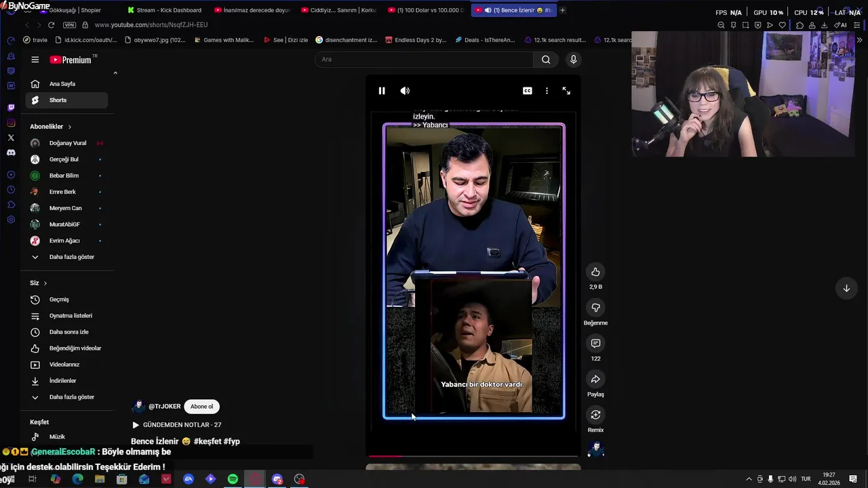Open Twitch in browser sidebar
Viewport: 868px width, 488px height.
(x=11, y=107)
